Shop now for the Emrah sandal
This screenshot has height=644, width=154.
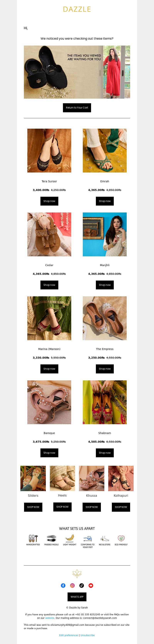tap(105, 201)
